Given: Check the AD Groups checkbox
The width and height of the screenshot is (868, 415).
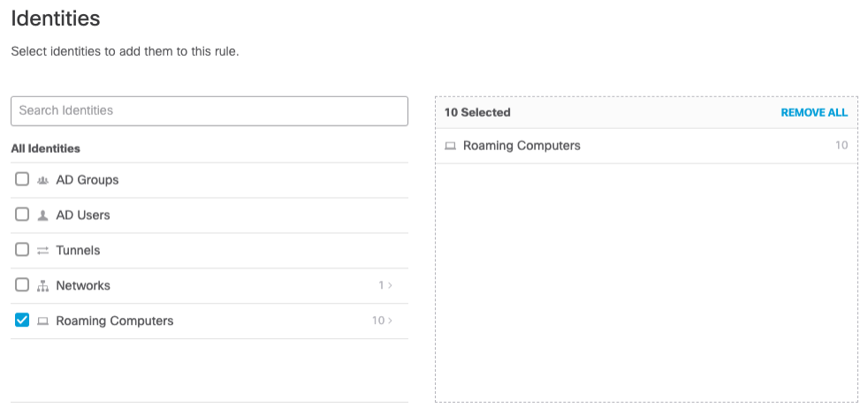Looking at the screenshot, I should (x=22, y=179).
